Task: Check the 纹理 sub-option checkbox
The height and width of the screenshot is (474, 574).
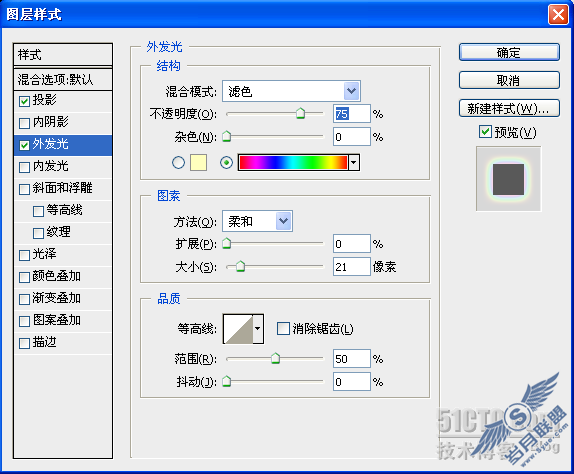Action: tap(38, 233)
